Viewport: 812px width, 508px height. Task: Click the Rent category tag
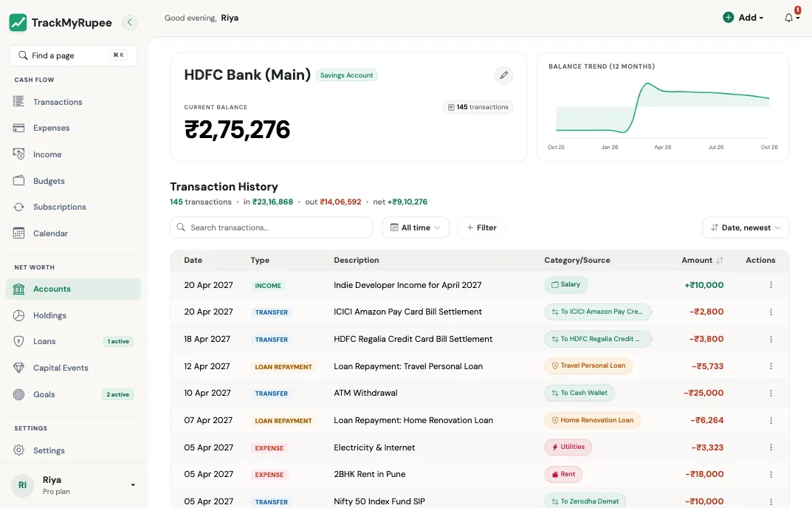563,474
